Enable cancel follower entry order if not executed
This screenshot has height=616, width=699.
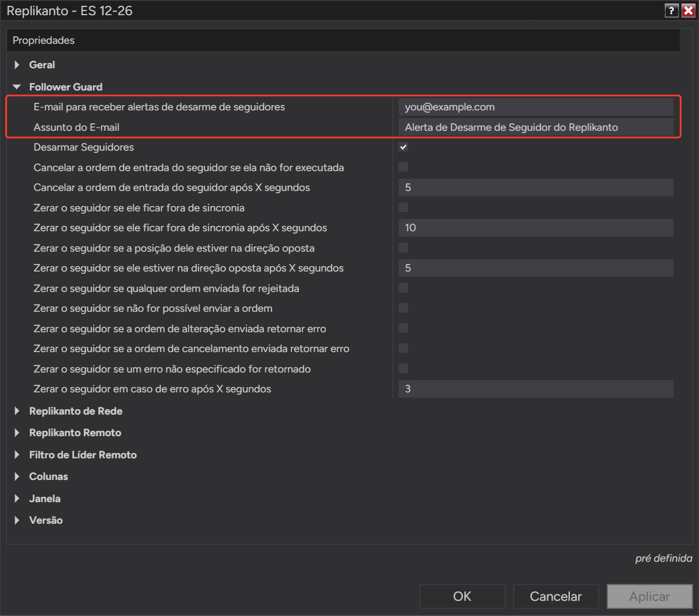(x=404, y=167)
